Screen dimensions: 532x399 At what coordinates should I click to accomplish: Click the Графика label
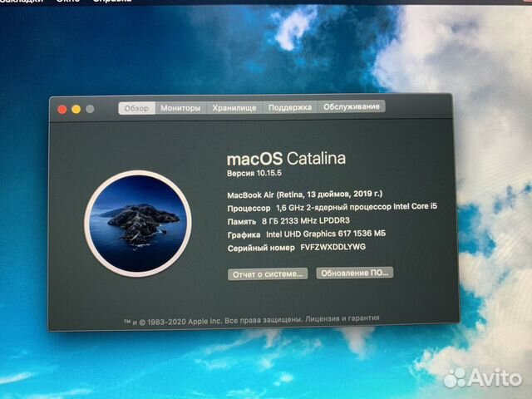click(244, 234)
